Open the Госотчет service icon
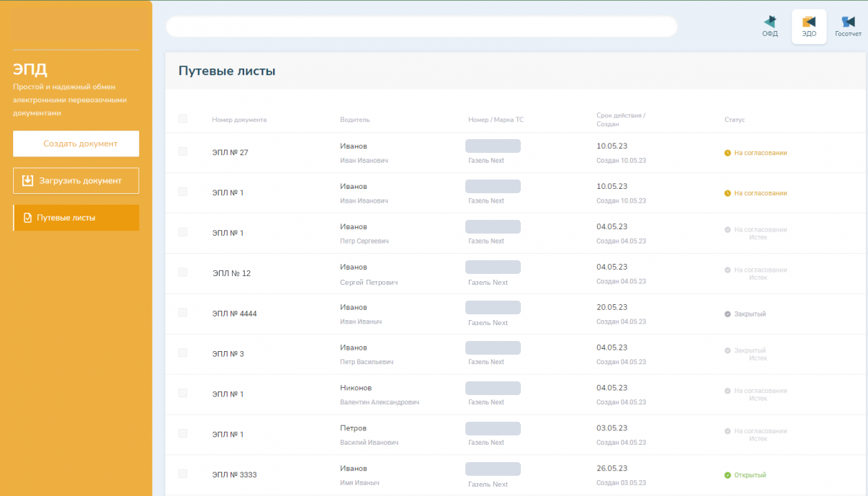 pos(848,22)
